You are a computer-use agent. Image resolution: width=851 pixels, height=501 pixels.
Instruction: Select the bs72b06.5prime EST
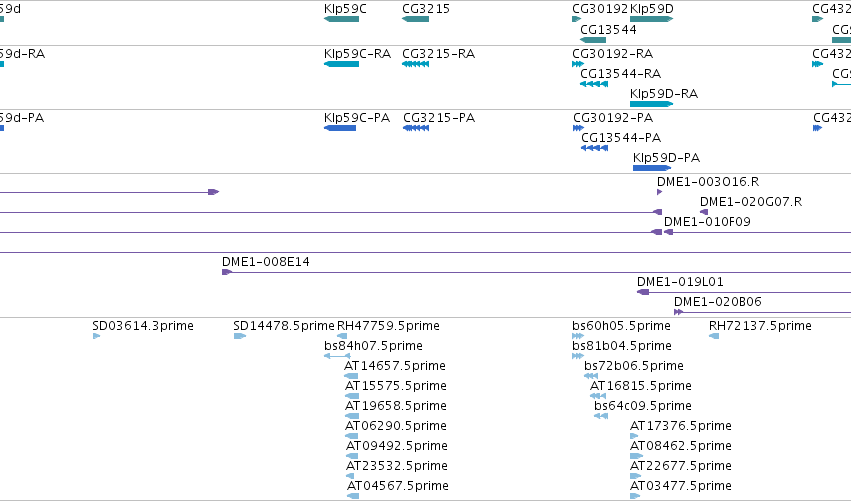[x=591, y=376]
